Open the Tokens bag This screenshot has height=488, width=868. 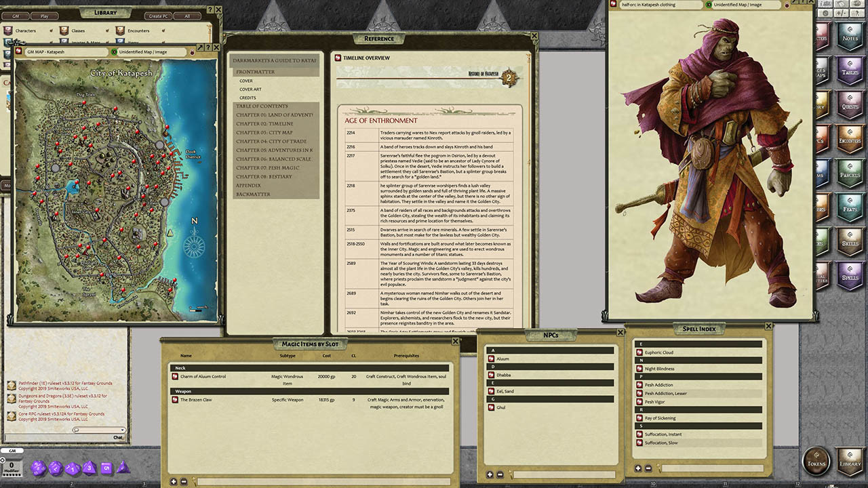pyautogui.click(x=816, y=460)
